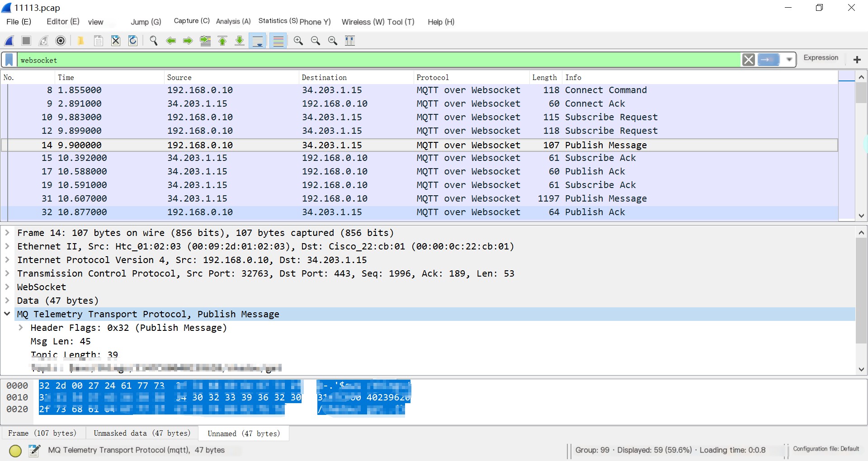
Task: Click the zoom in magnifier icon
Action: coord(298,41)
